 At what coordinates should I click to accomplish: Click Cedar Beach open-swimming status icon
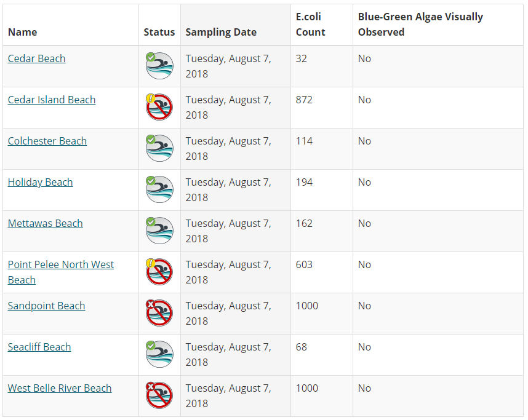tap(159, 66)
